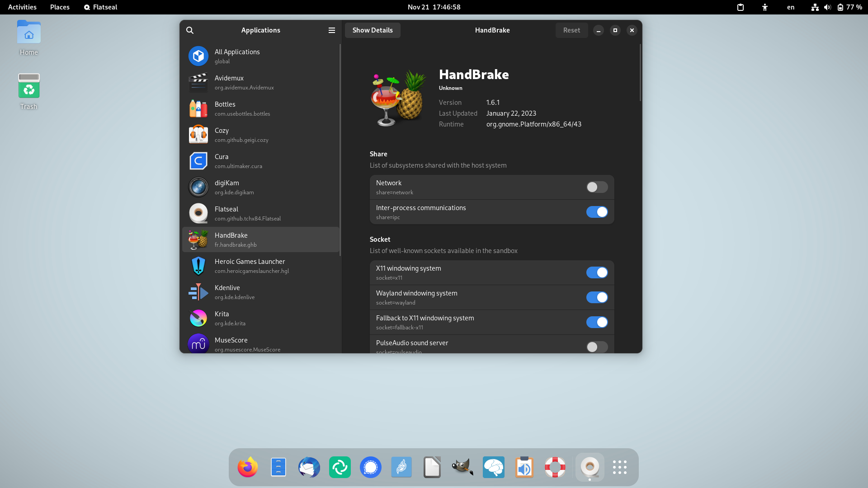
Task: Select the digiKam lens icon
Action: 198,187
